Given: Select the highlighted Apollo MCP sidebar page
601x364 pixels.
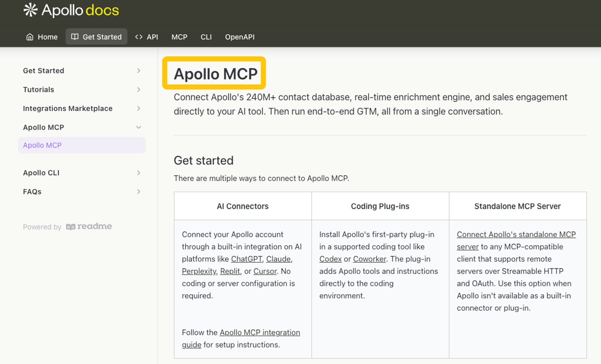Looking at the screenshot, I should click(82, 145).
